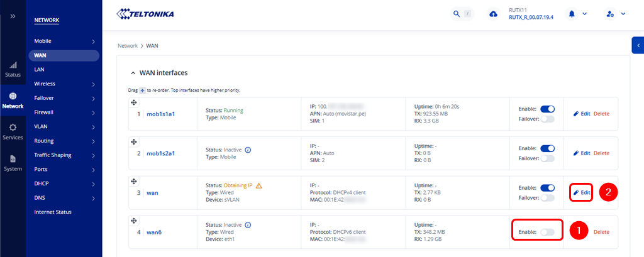Select LAN from the Network menu
Image resolution: width=644 pixels, height=257 pixels.
point(39,70)
